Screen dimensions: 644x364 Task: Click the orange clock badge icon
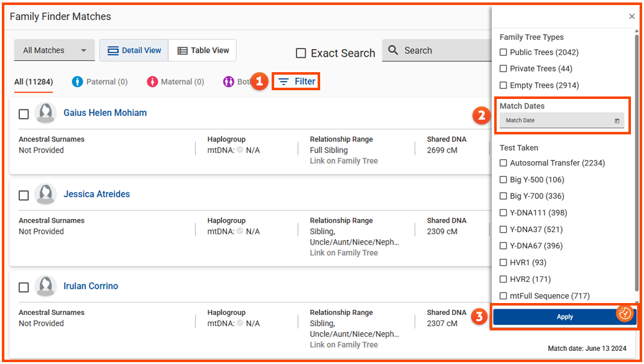point(625,314)
